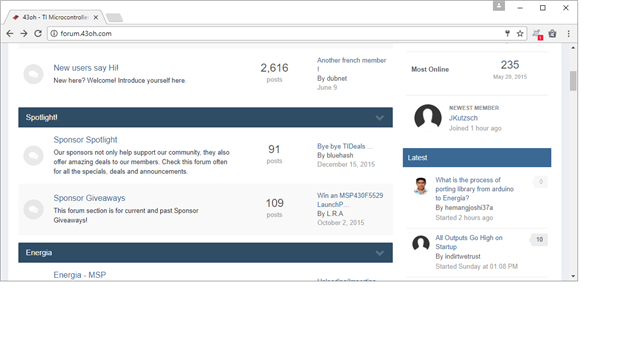Collapse the Spotlight! category with its chevron
This screenshot has height=362, width=619.
[x=379, y=118]
